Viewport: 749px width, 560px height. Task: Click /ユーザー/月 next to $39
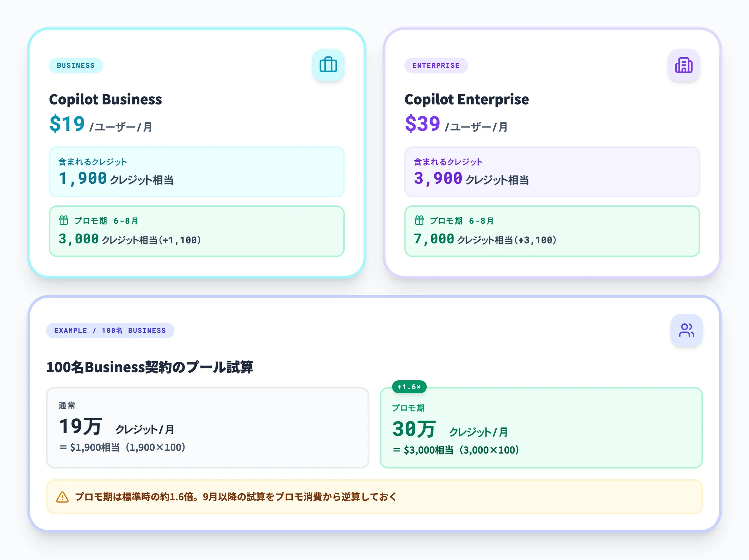(476, 127)
